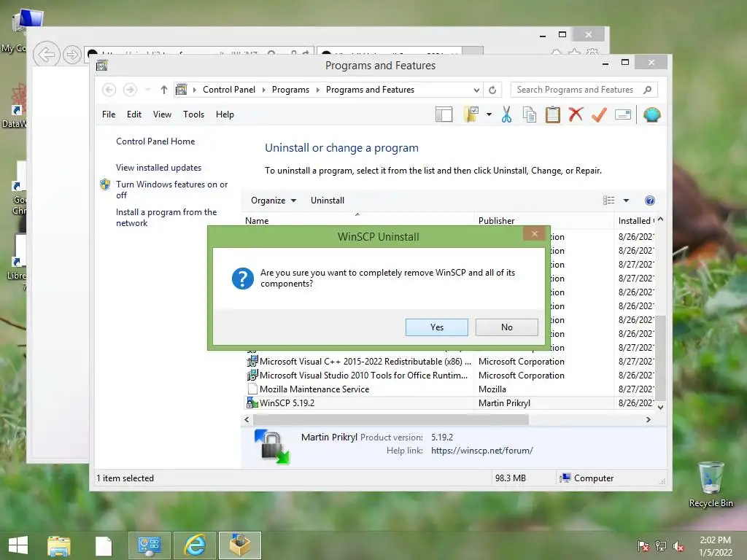747x560 pixels.
Task: Click the orange checkmark toolbar icon
Action: pyautogui.click(x=599, y=114)
